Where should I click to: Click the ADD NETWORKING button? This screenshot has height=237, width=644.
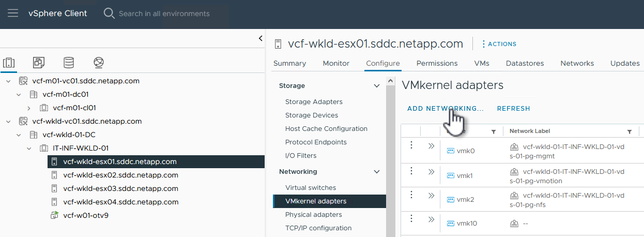(x=445, y=109)
